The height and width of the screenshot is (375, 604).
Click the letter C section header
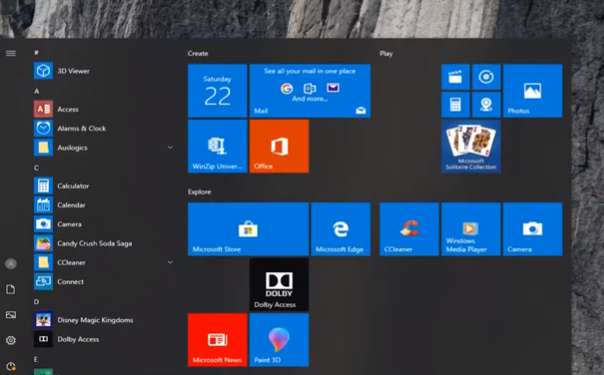click(37, 168)
